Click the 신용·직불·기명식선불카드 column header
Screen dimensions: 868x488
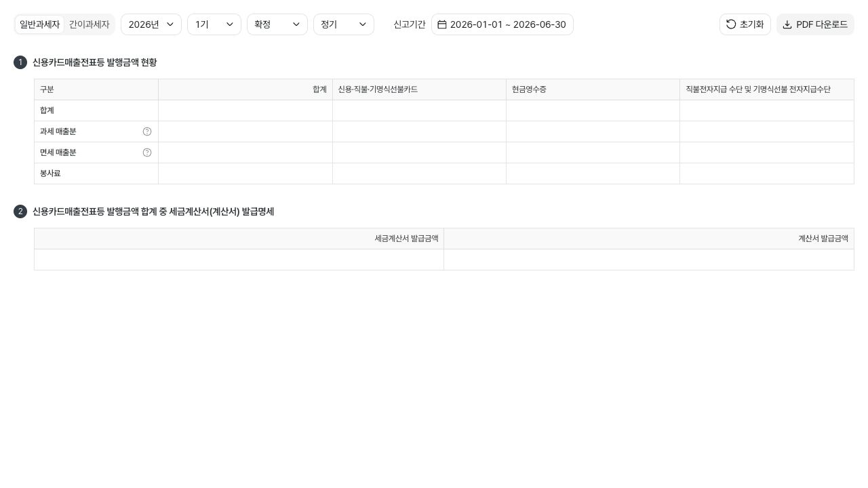pyautogui.click(x=419, y=89)
